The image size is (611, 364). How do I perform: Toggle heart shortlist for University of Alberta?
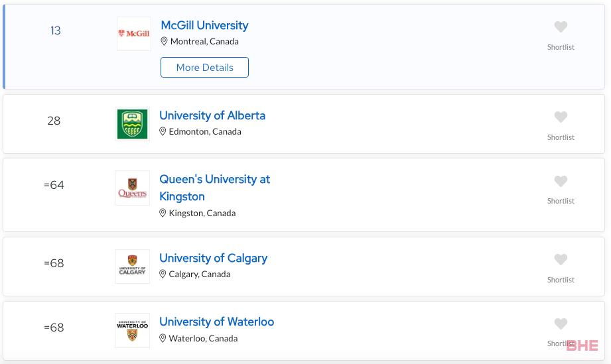(x=561, y=117)
